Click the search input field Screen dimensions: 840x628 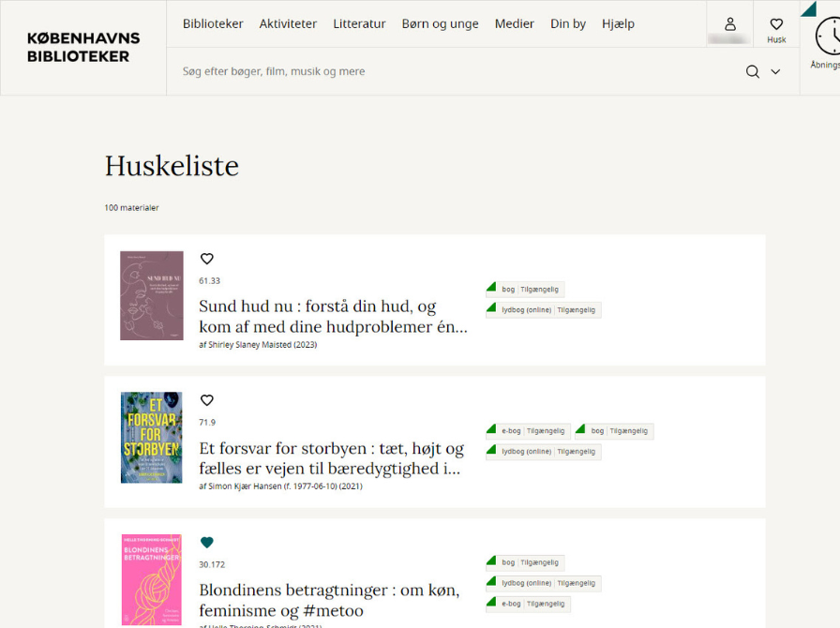(x=450, y=71)
